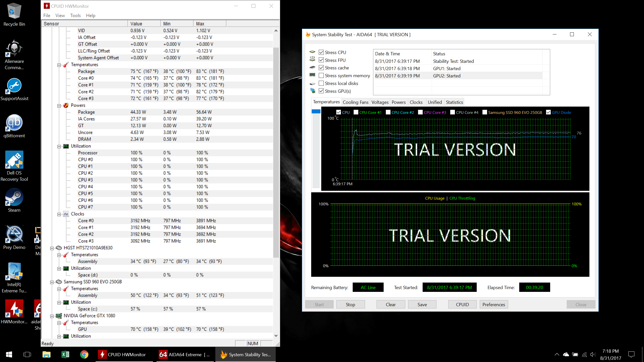
Task: Collapse Clocks tree node
Action: click(59, 214)
